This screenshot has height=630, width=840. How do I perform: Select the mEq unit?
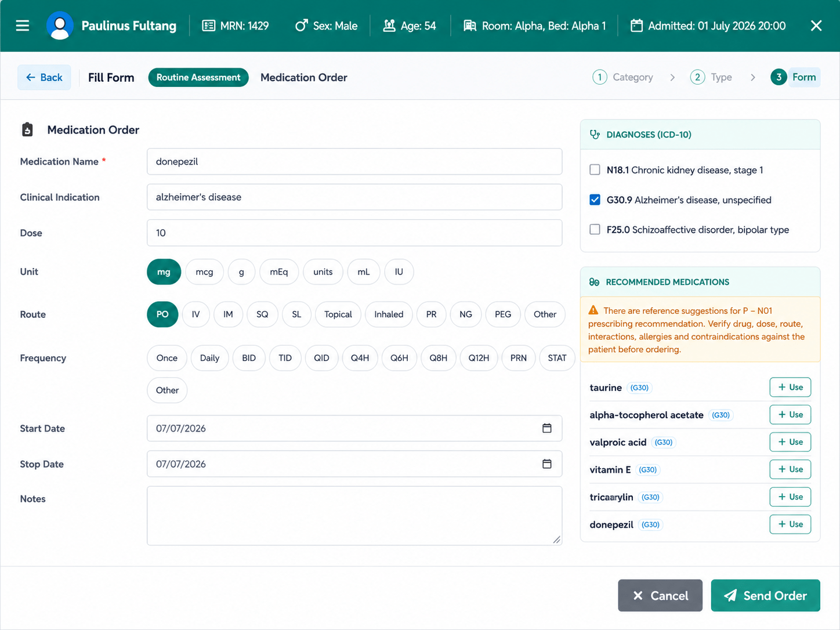coord(279,271)
